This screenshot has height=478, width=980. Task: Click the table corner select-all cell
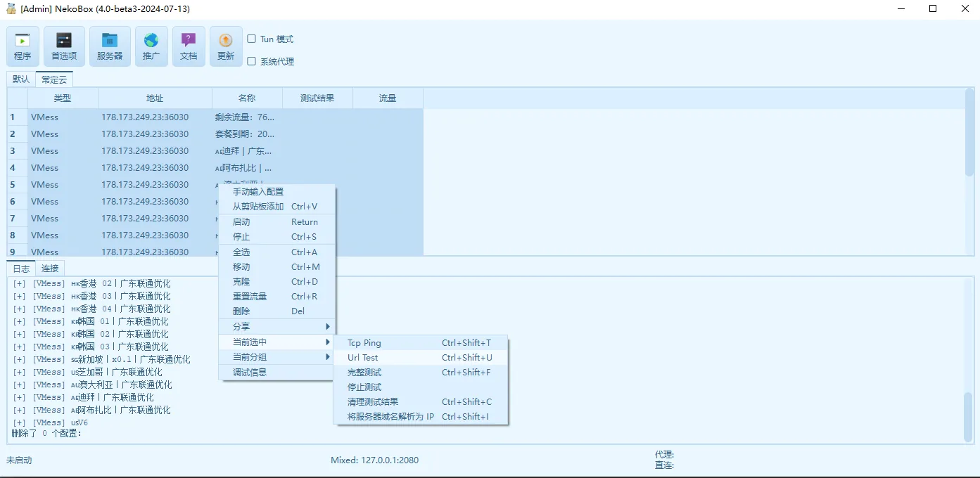18,98
